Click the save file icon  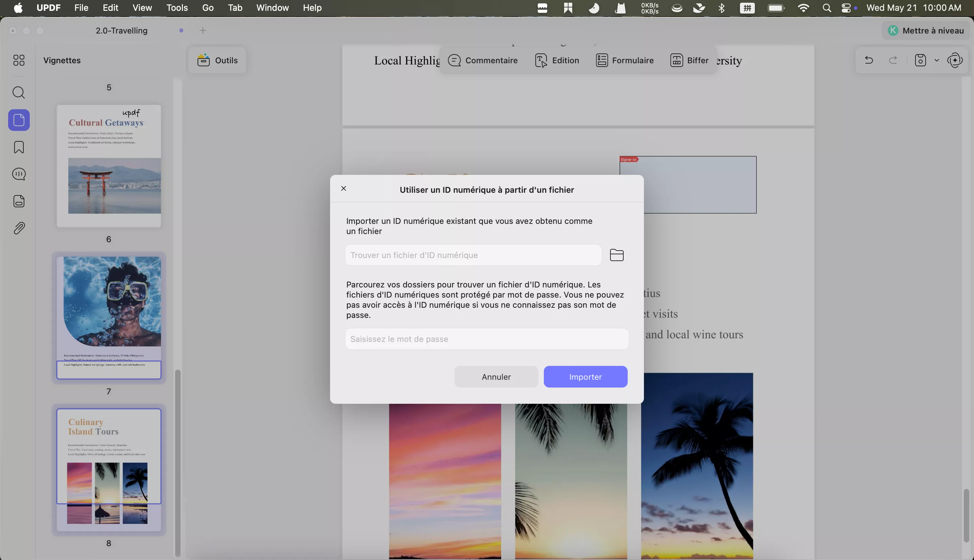(920, 61)
